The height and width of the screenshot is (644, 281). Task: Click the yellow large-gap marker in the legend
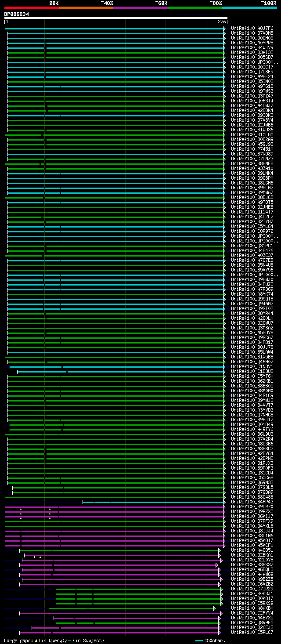[x=36, y=640]
